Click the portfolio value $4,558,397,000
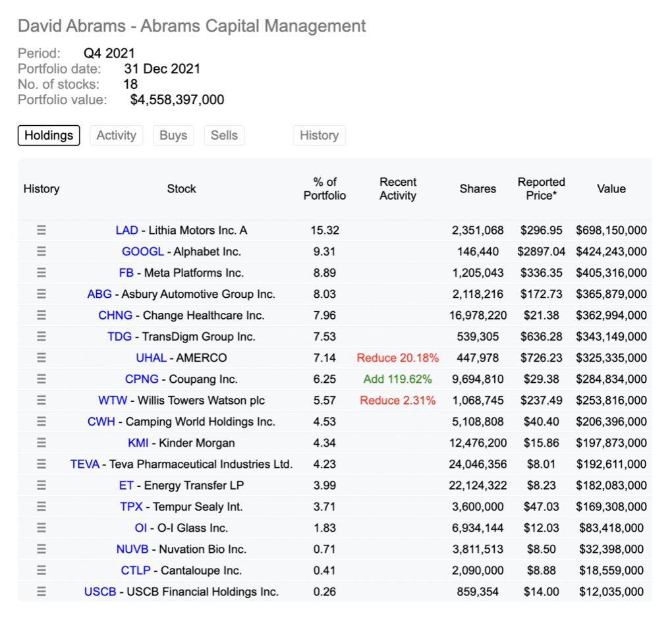Image resolution: width=672 pixels, height=618 pixels. coord(177,99)
